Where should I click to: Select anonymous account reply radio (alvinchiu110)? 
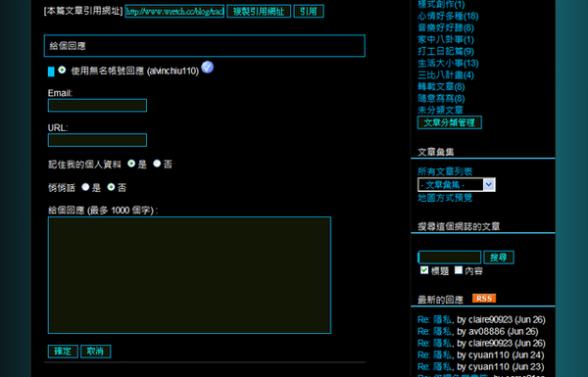[62, 70]
